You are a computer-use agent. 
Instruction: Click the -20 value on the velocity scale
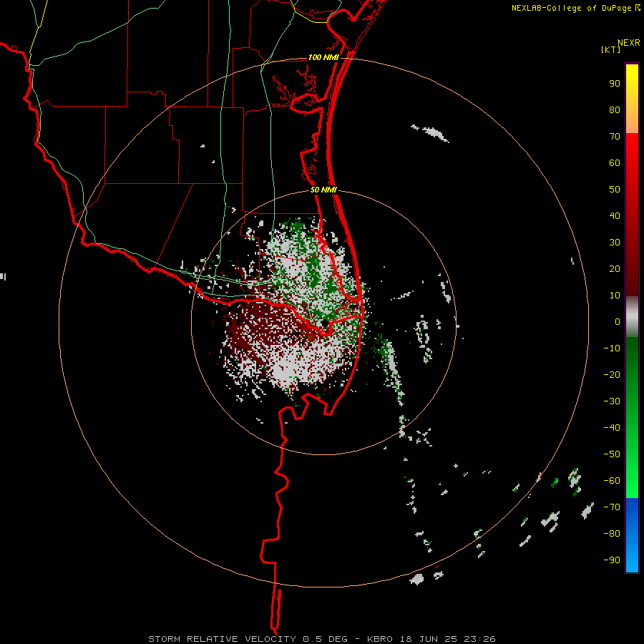[612, 374]
